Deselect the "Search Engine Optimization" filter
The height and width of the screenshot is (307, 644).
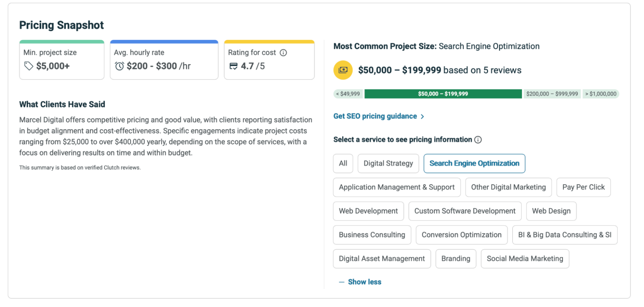pyautogui.click(x=474, y=163)
